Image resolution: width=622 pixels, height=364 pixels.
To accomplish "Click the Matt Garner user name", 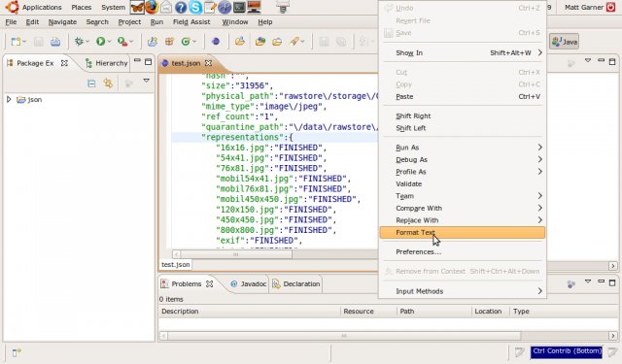I will [x=584, y=7].
